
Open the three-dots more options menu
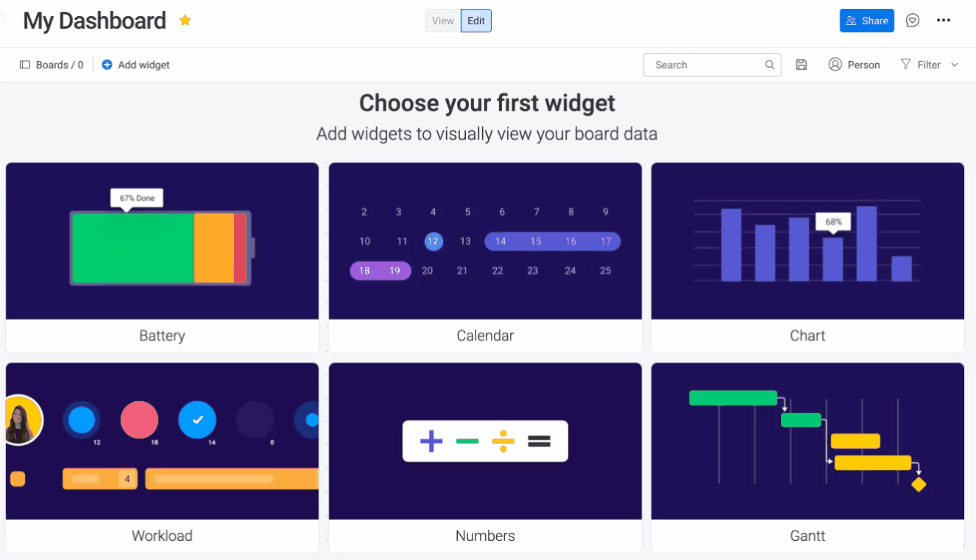[x=944, y=21]
